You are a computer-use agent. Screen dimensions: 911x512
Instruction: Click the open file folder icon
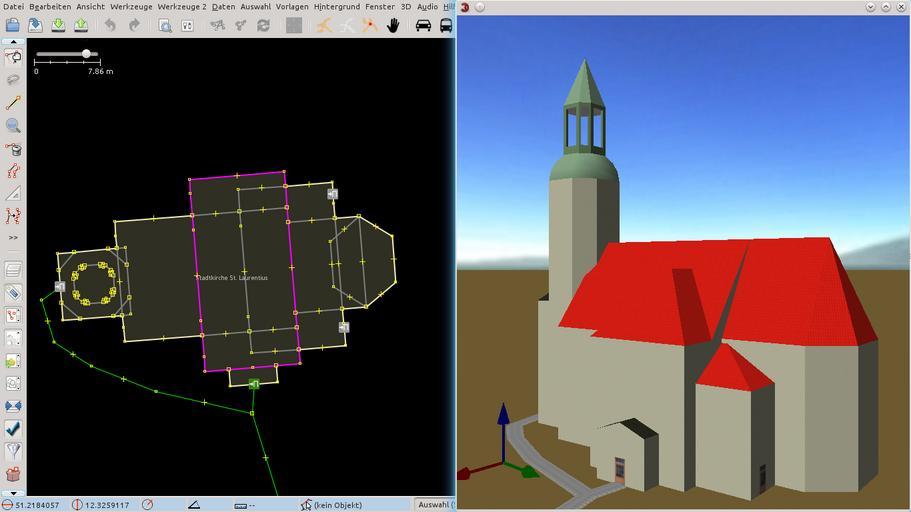(13, 25)
